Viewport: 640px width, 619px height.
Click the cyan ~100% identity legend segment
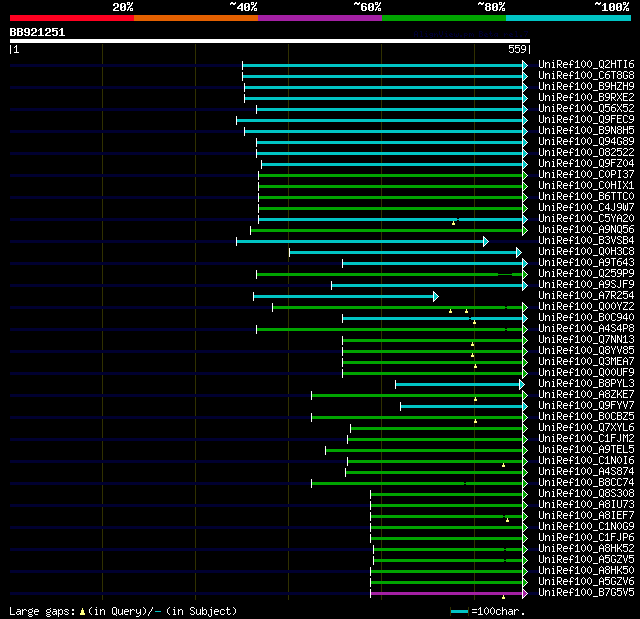point(568,18)
